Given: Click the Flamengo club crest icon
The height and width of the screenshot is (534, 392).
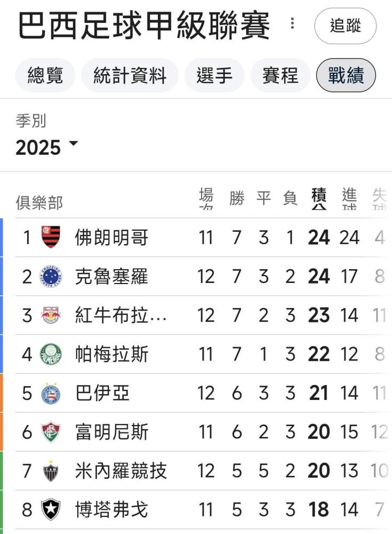Looking at the screenshot, I should (51, 237).
